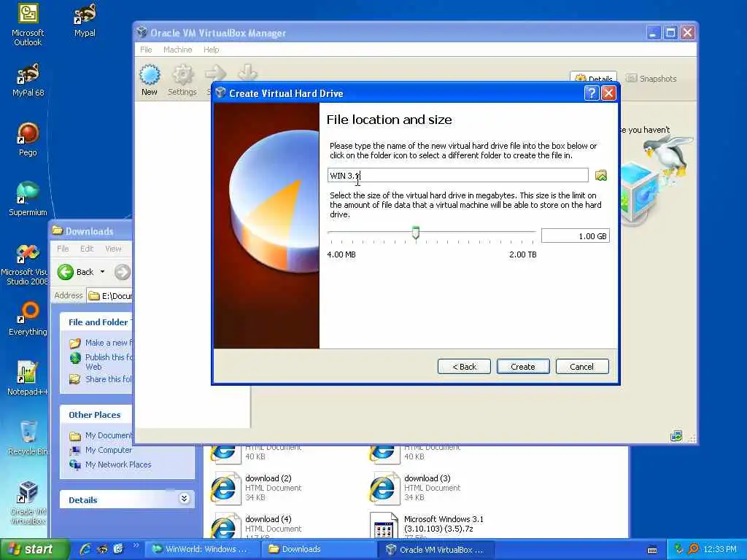
Task: Select Oracle VM VirtualBox desktop icon
Action: pyautogui.click(x=28, y=503)
